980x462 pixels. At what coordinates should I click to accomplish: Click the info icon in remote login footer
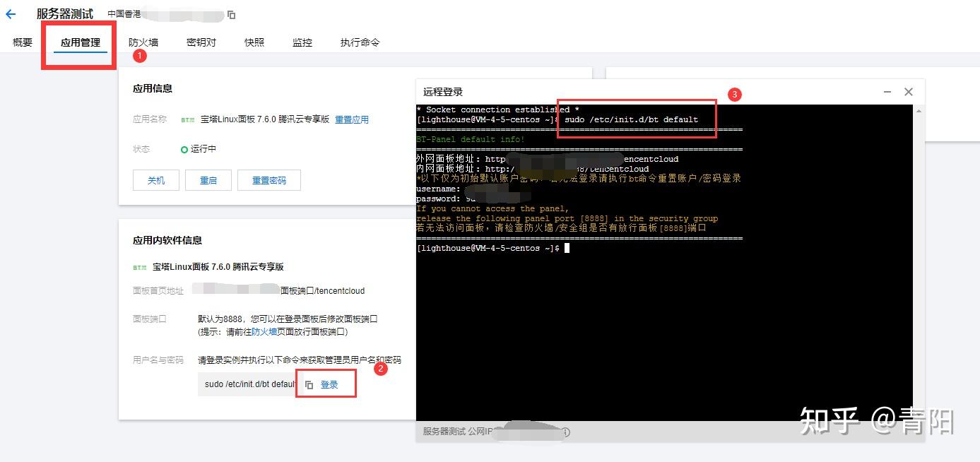click(566, 432)
